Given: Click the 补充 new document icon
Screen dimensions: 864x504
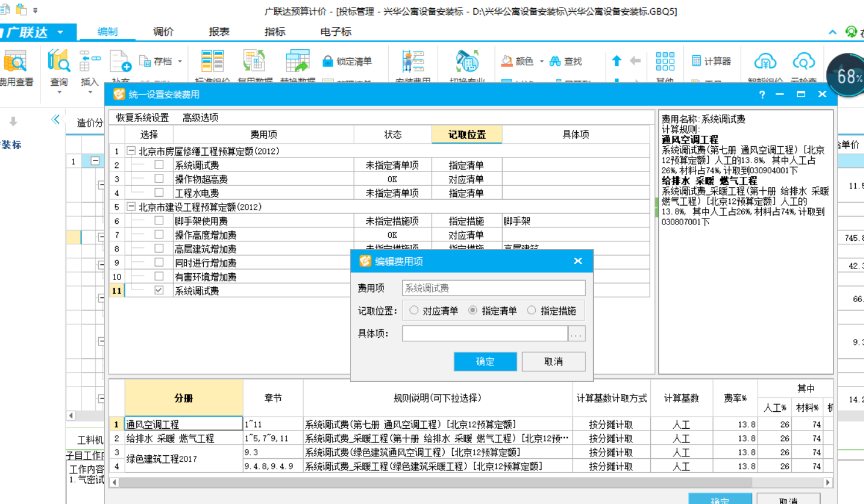Looking at the screenshot, I should [120, 62].
